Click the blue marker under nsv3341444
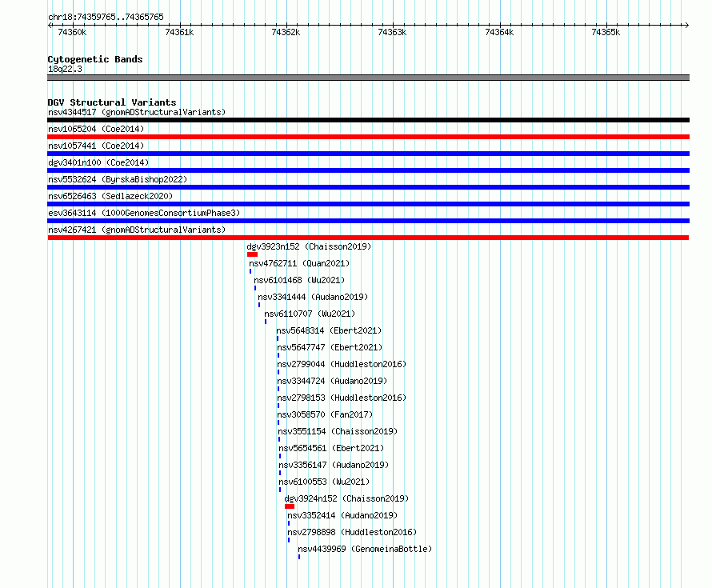The image size is (712, 588). [x=259, y=305]
